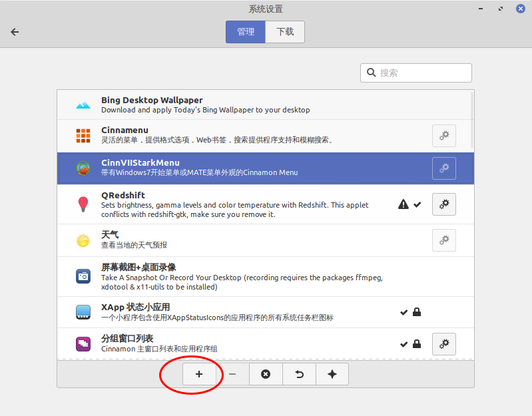The image size is (532, 416).
Task: Click the lock icon on XApp 状态小应用 row
Action: 417,312
